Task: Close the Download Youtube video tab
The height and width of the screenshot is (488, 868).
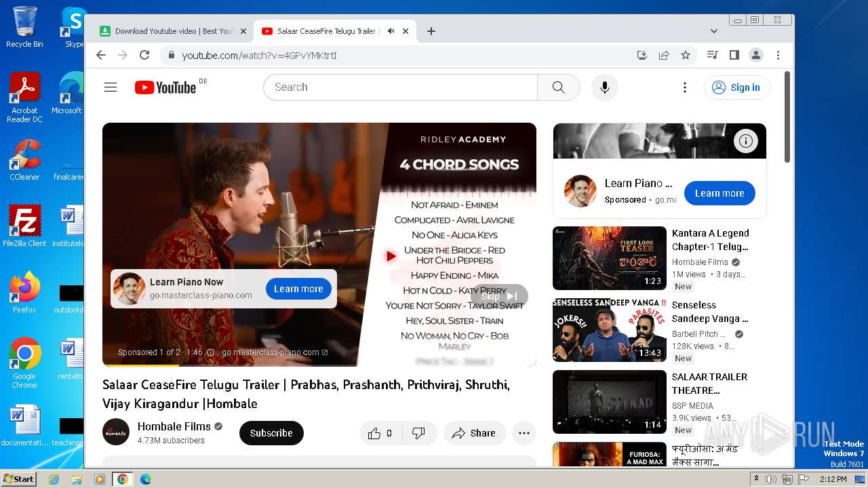Action: pyautogui.click(x=243, y=31)
